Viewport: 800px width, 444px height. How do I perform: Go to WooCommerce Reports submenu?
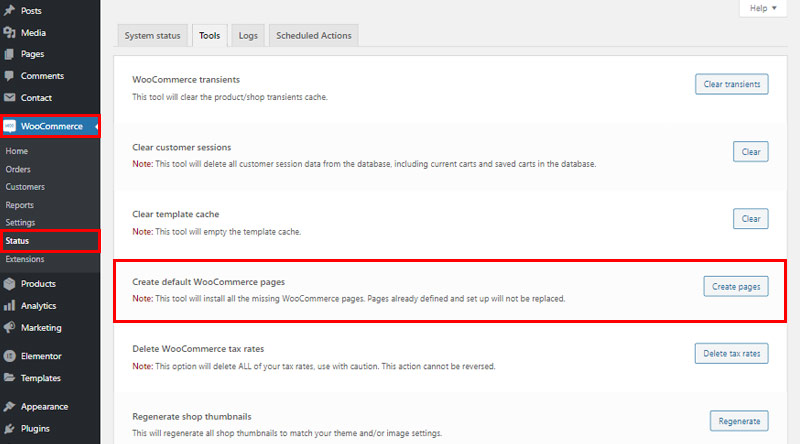[19, 205]
